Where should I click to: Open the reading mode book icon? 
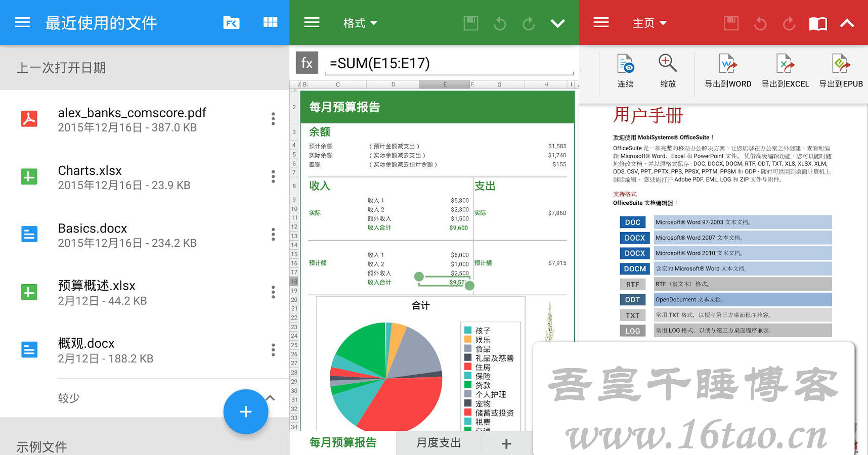[x=818, y=23]
